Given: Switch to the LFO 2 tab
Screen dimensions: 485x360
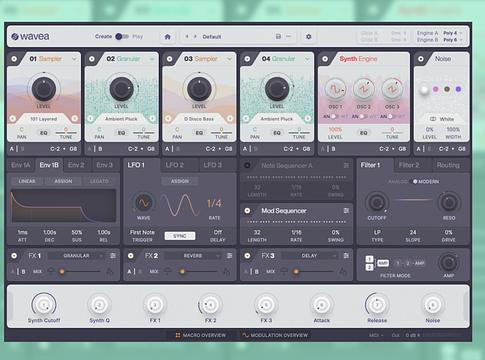Looking at the screenshot, I should tap(174, 165).
